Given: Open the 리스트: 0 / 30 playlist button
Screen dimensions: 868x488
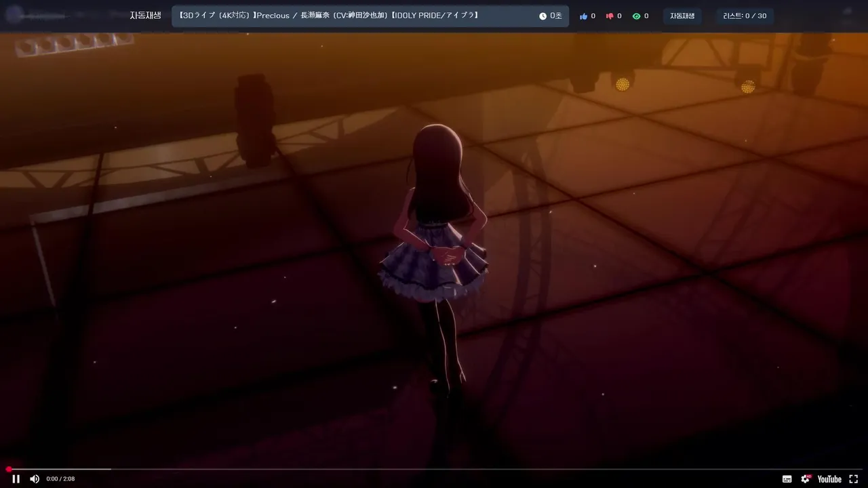Looking at the screenshot, I should 745,16.
